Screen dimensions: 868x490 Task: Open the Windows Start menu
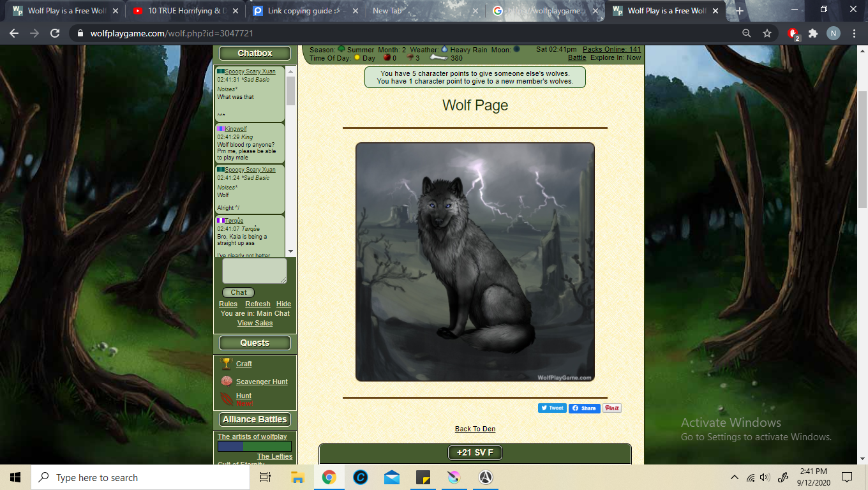pyautogui.click(x=15, y=477)
